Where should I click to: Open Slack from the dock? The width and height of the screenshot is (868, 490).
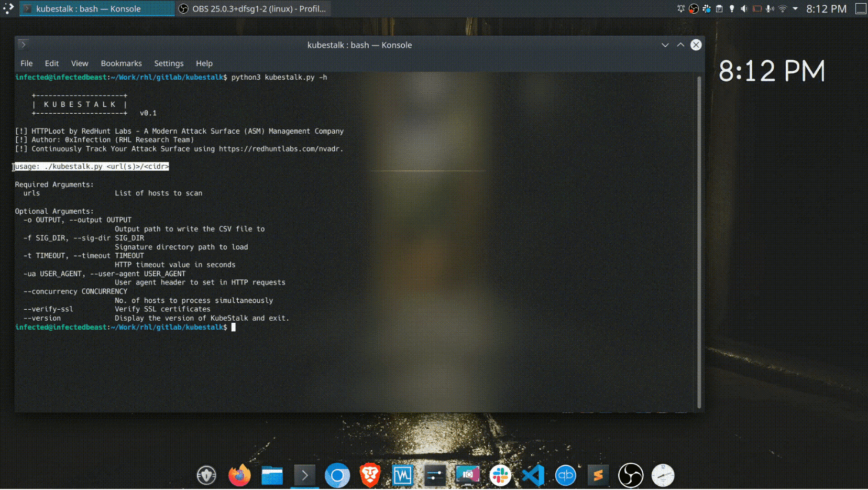pos(500,476)
